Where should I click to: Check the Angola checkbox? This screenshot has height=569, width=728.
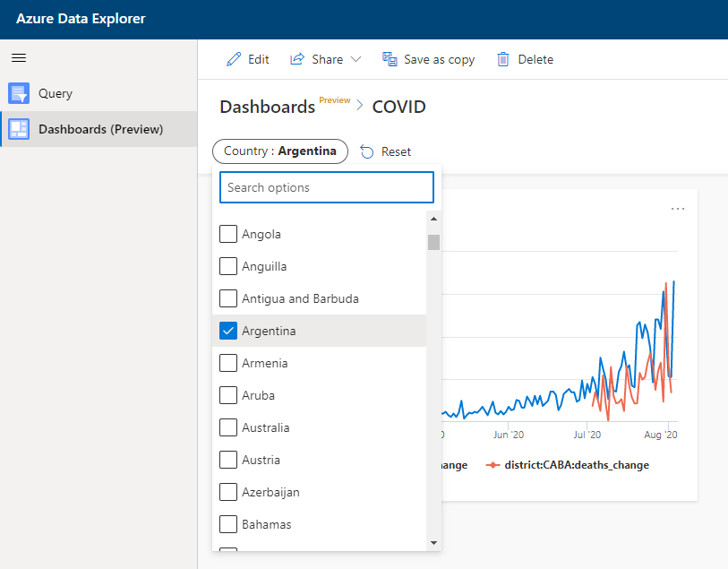(x=228, y=234)
